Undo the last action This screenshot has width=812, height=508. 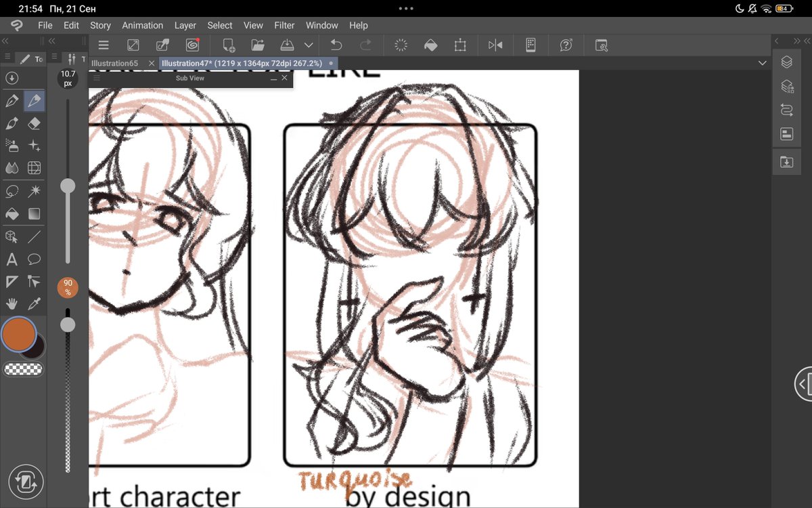click(x=336, y=45)
